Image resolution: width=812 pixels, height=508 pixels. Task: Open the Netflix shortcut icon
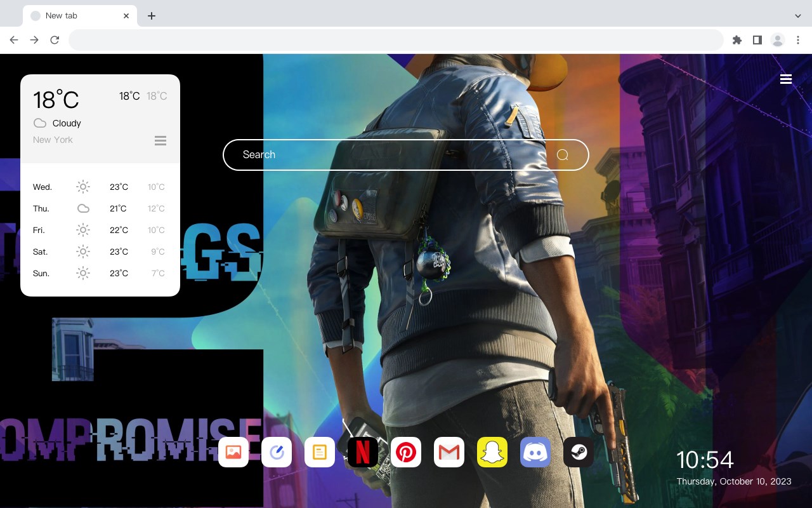click(x=363, y=452)
